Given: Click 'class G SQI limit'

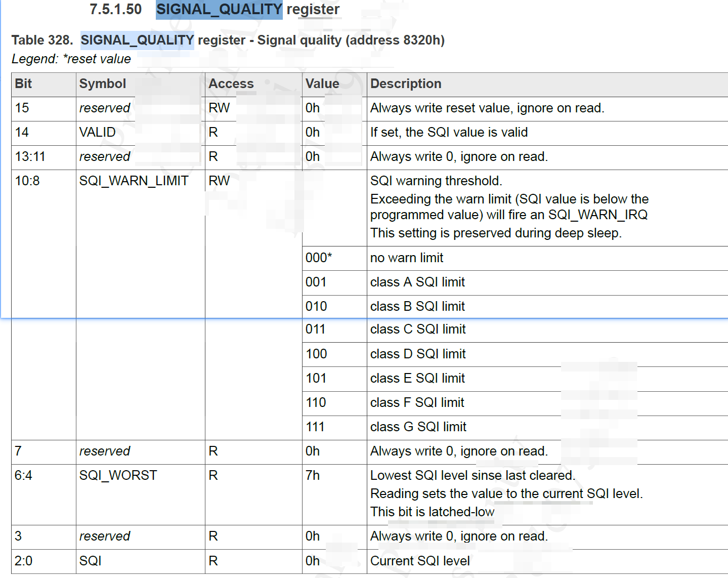Looking at the screenshot, I should [x=418, y=427].
